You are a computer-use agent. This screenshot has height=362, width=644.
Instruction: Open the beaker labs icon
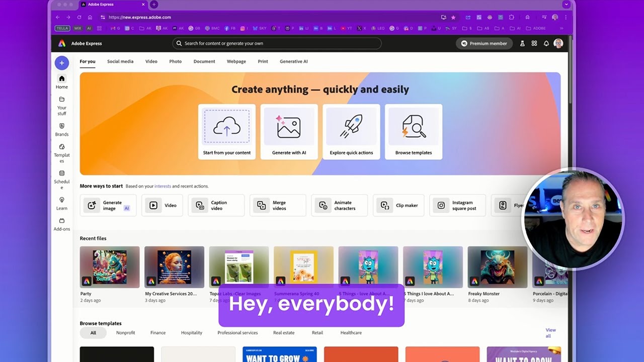pos(522,44)
